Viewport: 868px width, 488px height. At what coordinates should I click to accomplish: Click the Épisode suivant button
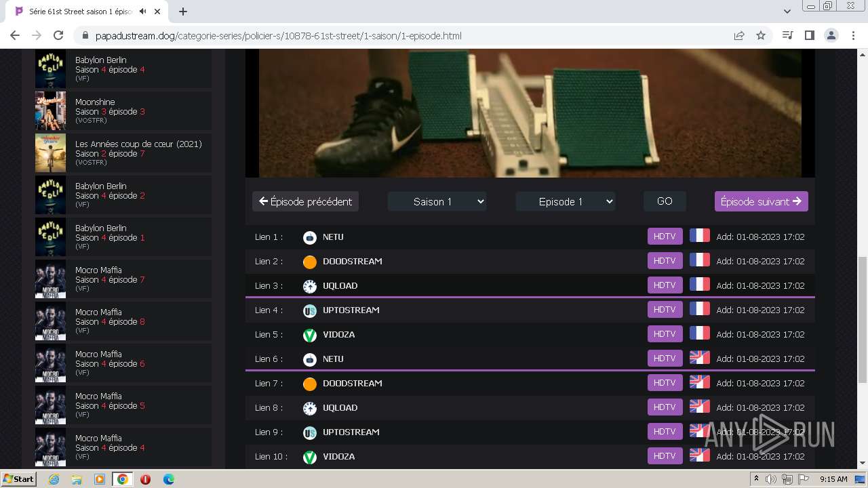(762, 201)
